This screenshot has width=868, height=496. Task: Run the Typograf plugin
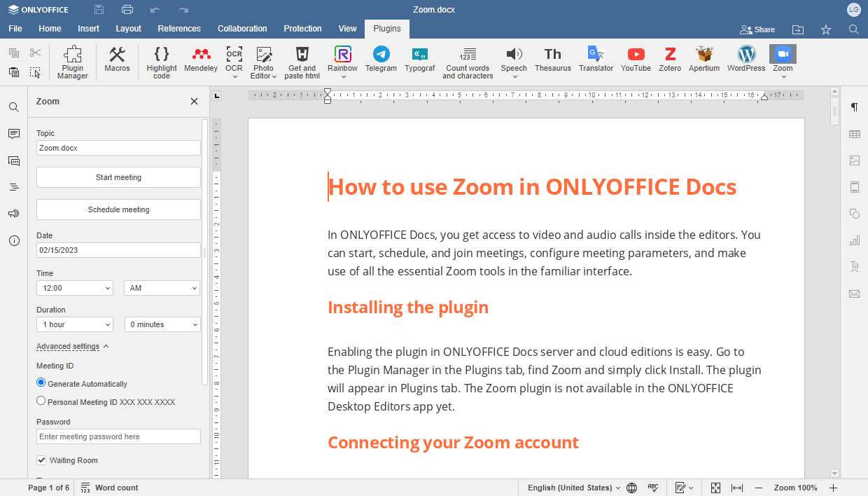click(x=419, y=59)
